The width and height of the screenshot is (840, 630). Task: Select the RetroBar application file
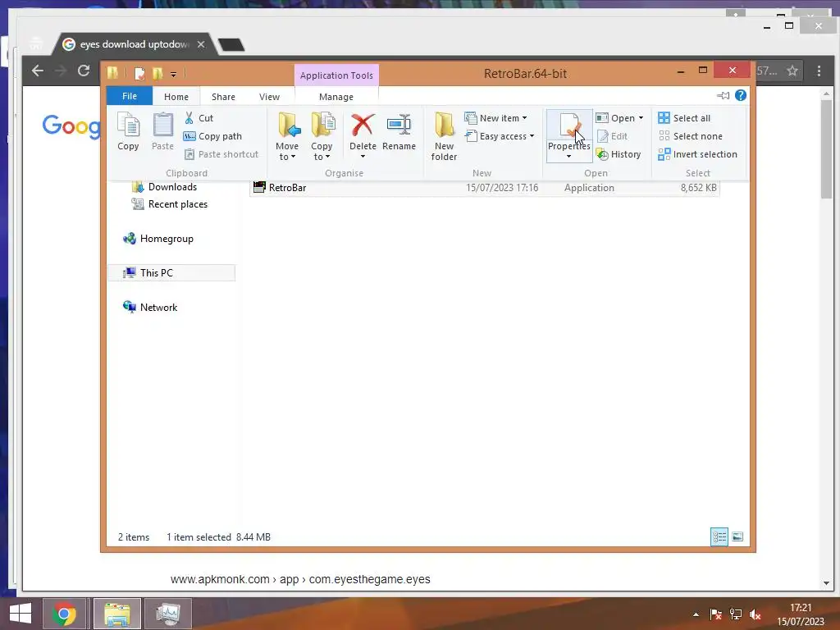click(484, 188)
